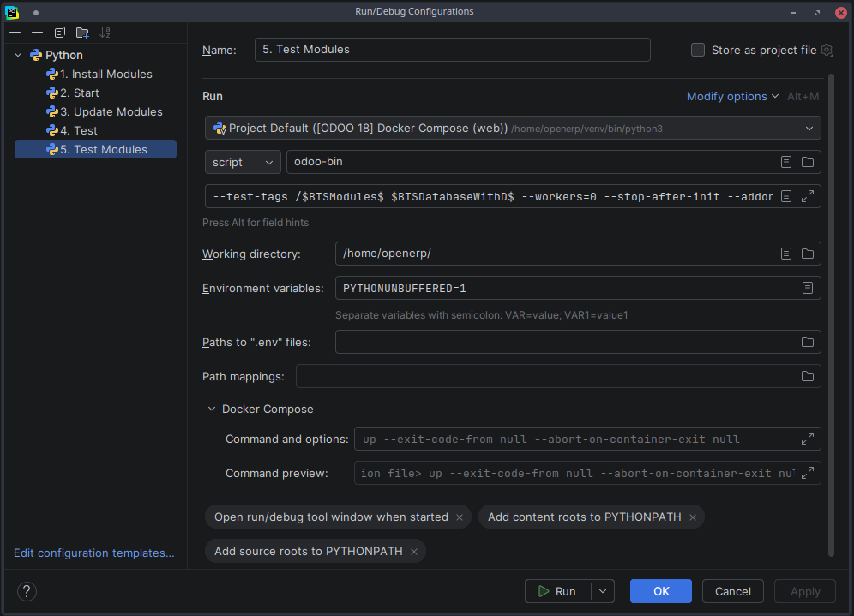The height and width of the screenshot is (616, 854).
Task: Expand Docker Compose Command and options field
Action: click(x=808, y=439)
